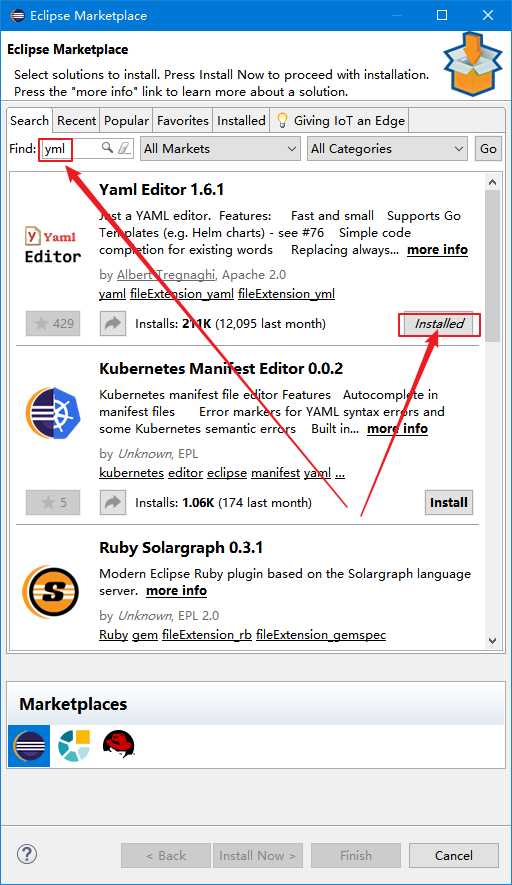
Task: Click the Go button
Action: (488, 149)
